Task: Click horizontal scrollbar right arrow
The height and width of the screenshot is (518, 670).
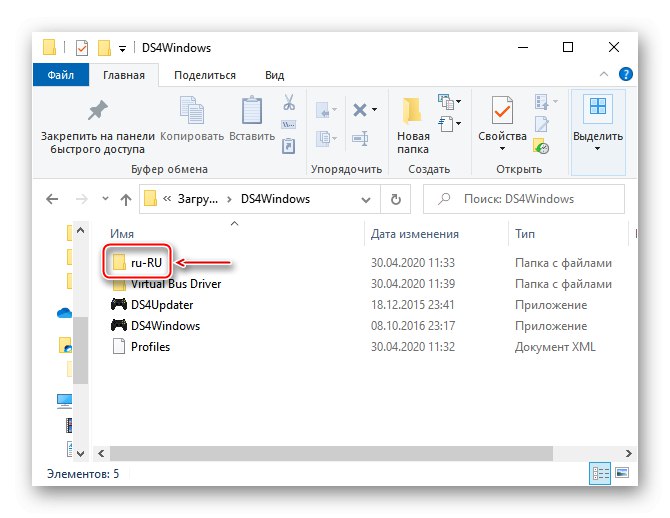Action: [x=628, y=453]
